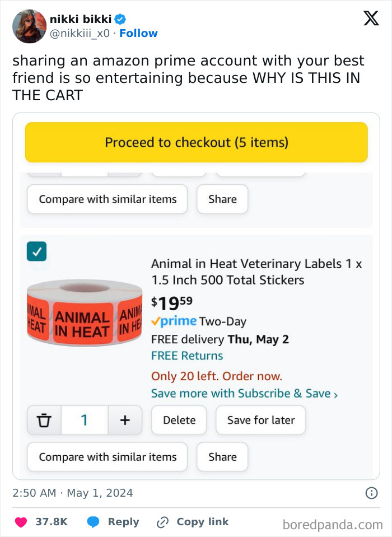Screen dimensions: 392x537
Task: Click Share under Animal in Heat labels
Action: coord(222,457)
